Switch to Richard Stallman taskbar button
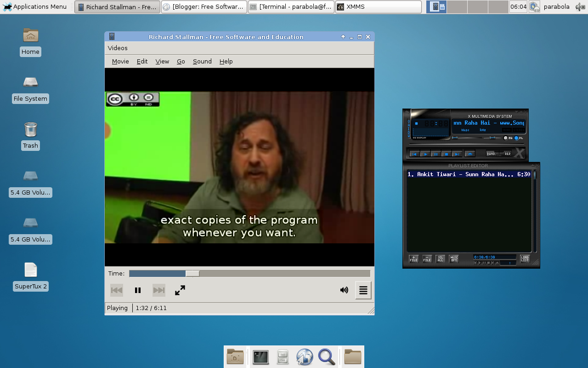The width and height of the screenshot is (588, 368). [117, 7]
